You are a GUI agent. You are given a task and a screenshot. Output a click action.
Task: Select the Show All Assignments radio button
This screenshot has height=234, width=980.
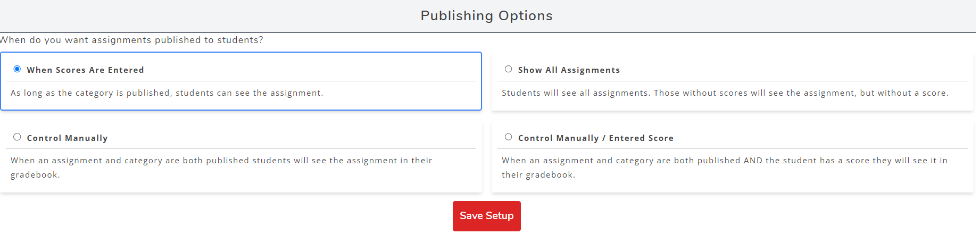pyautogui.click(x=508, y=69)
